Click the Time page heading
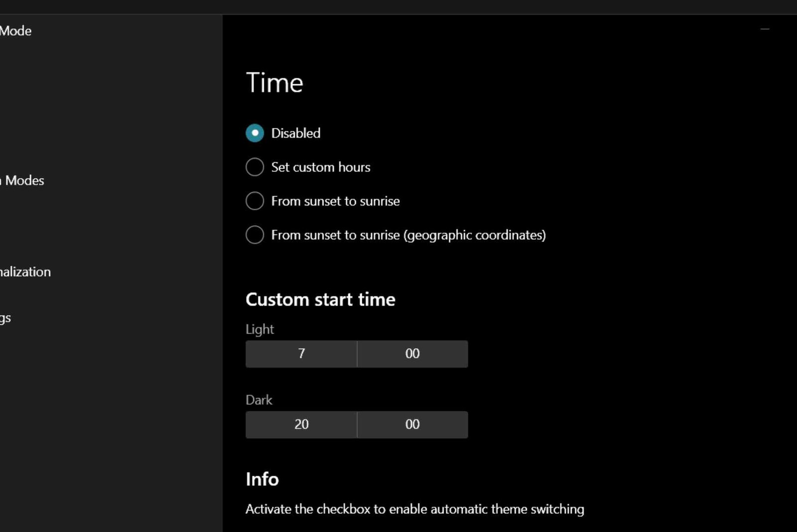The width and height of the screenshot is (797, 532). (274, 83)
